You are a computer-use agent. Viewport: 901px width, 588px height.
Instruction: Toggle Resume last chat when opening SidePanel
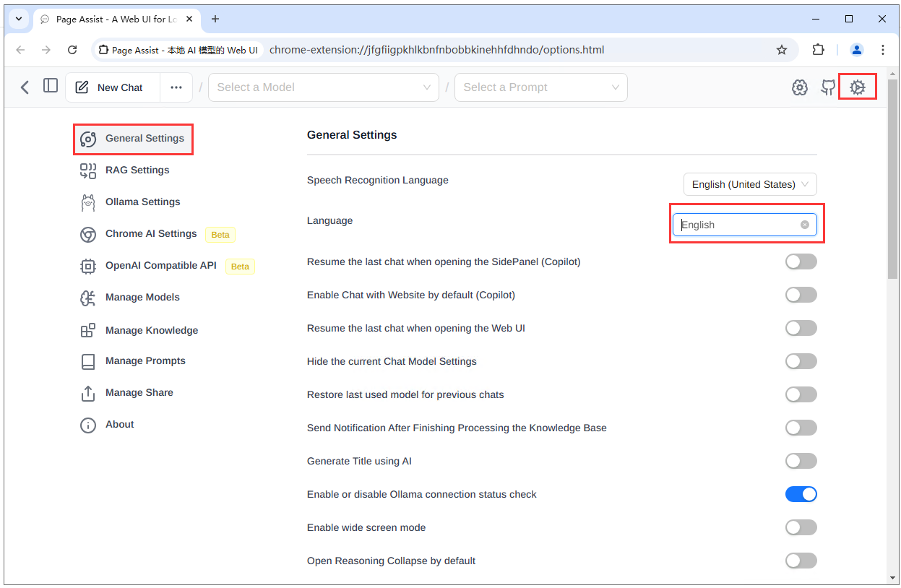point(801,261)
